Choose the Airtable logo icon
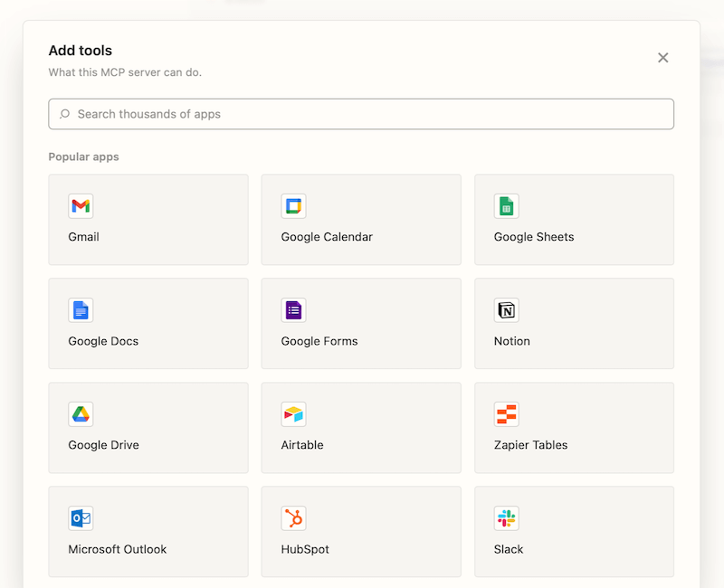724x588 pixels. click(x=293, y=414)
